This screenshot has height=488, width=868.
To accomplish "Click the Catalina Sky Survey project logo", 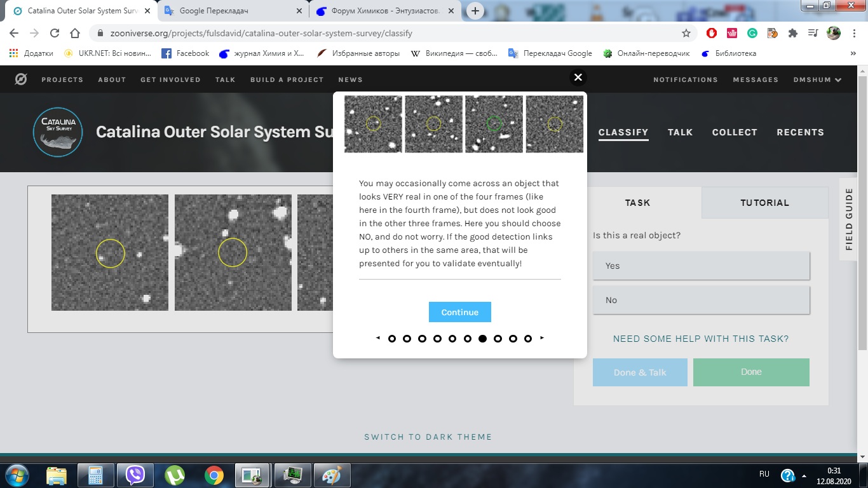I will click(58, 132).
